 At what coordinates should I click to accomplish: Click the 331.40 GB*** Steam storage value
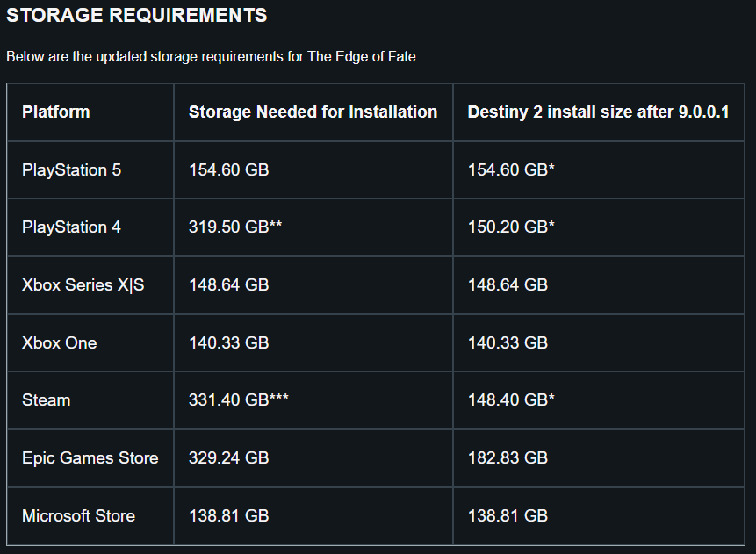(238, 400)
